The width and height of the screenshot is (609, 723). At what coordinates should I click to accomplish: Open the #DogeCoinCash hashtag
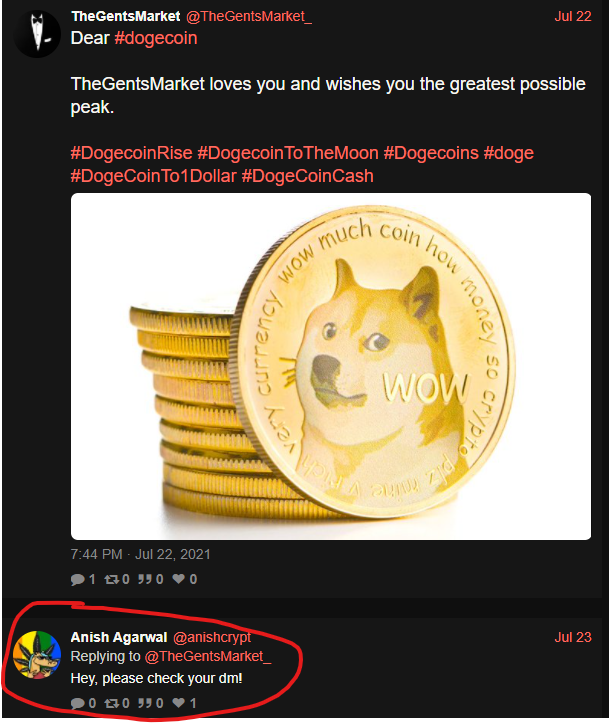307,176
